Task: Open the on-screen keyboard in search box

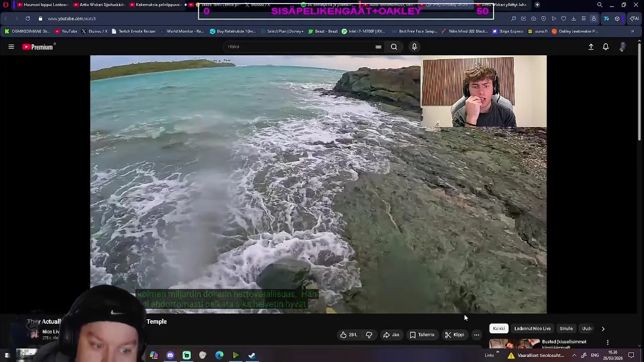Action: pos(378,47)
